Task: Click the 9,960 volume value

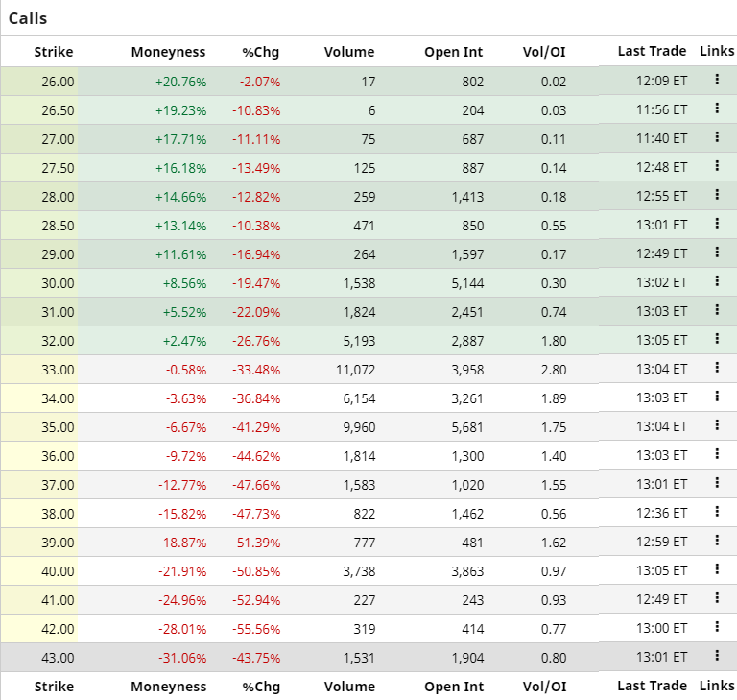Action: (359, 427)
